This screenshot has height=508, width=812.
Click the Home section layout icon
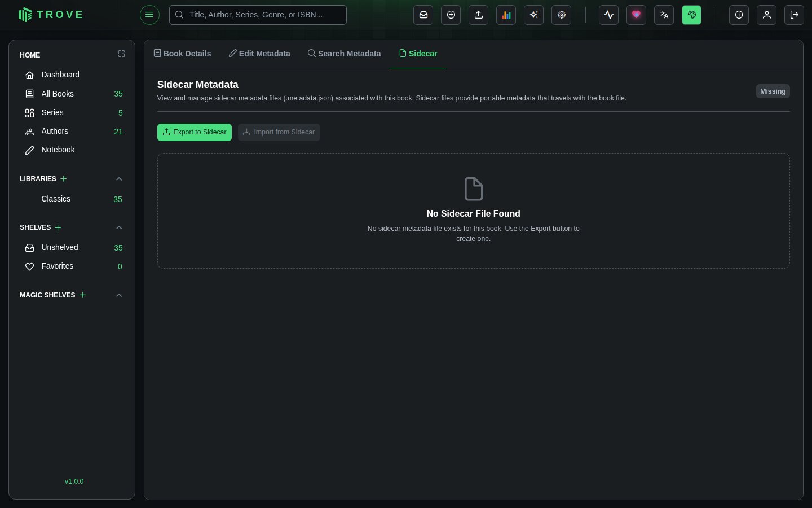pos(121,54)
